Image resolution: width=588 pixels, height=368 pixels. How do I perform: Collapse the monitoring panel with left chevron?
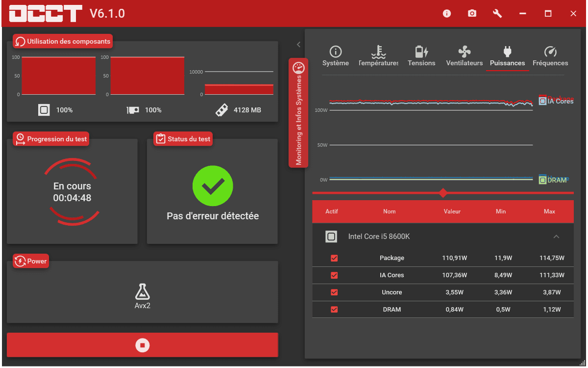click(x=298, y=44)
